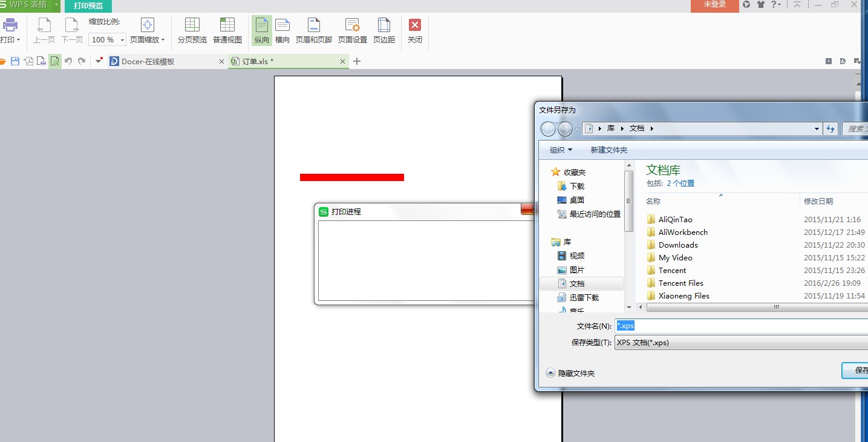Open 页眉和页脚 header and footer settings

[314, 31]
